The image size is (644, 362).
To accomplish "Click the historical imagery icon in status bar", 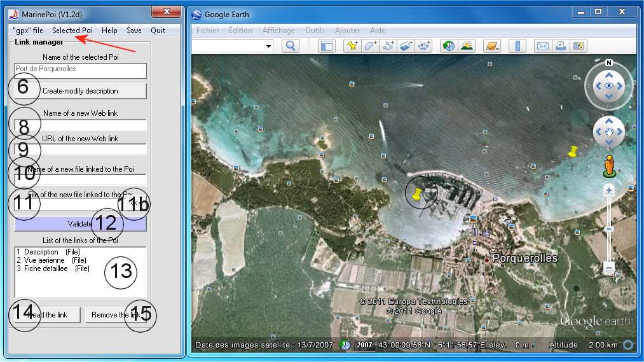I will pos(345,345).
